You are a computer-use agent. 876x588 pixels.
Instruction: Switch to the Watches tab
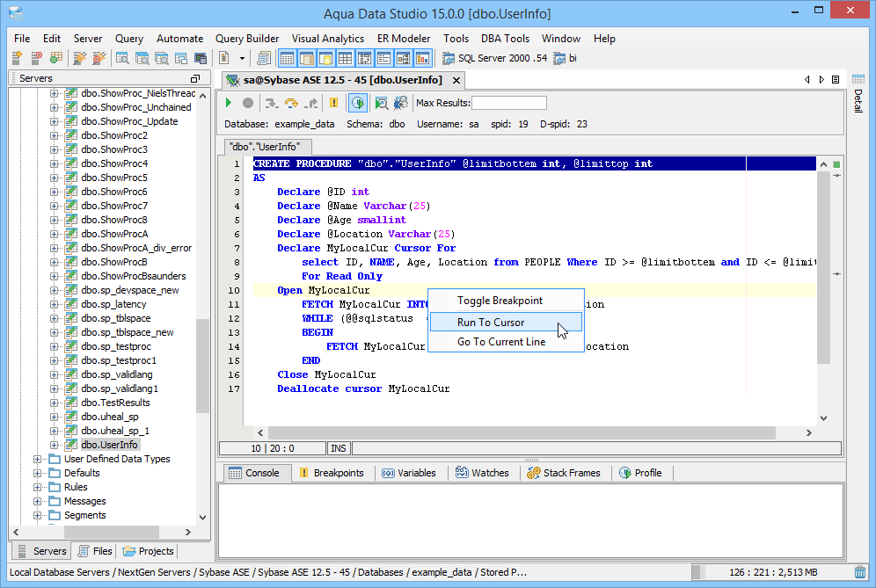(x=482, y=473)
